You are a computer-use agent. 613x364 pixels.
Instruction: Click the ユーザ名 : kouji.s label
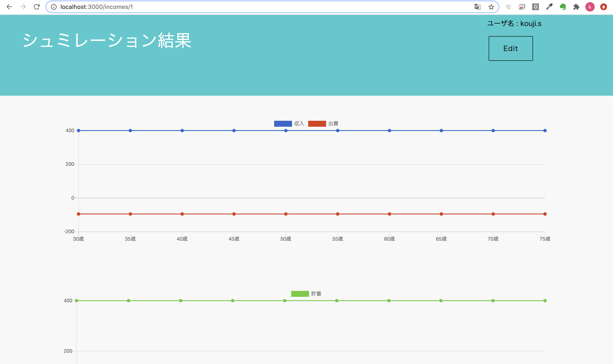pyautogui.click(x=514, y=24)
